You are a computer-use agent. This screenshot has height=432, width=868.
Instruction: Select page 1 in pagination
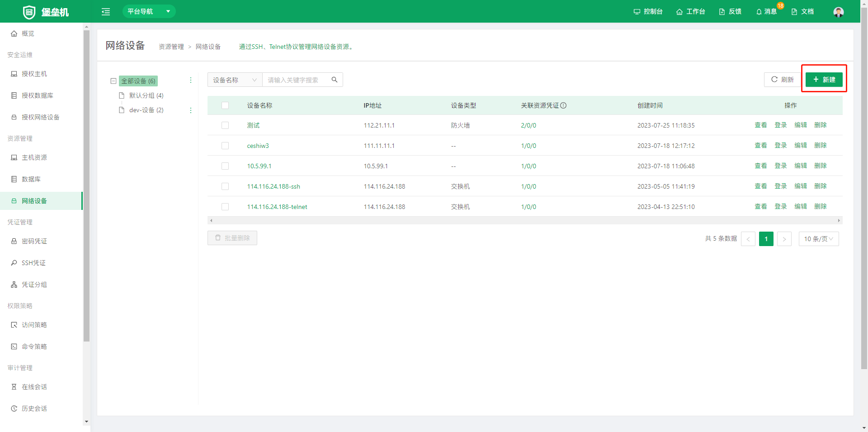[766, 239]
